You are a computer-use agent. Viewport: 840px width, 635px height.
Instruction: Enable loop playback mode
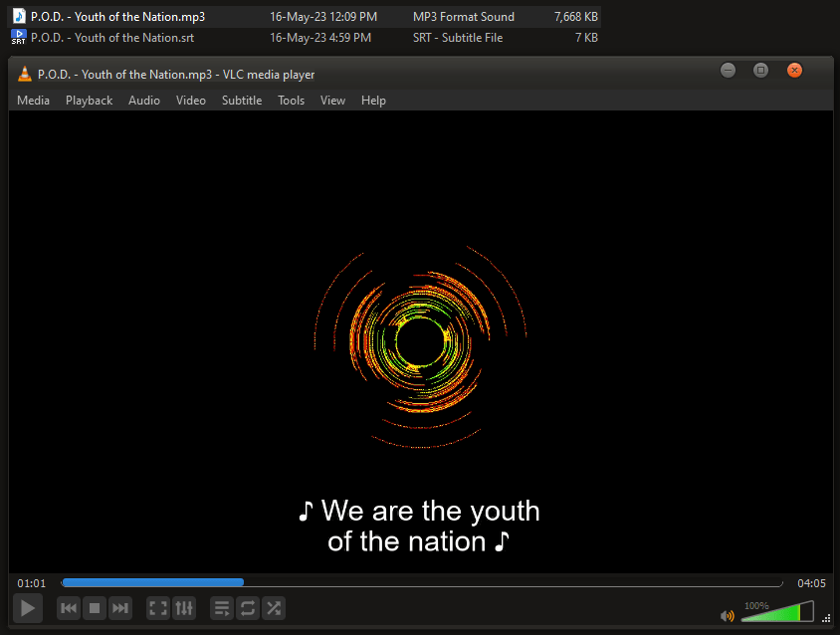247,608
